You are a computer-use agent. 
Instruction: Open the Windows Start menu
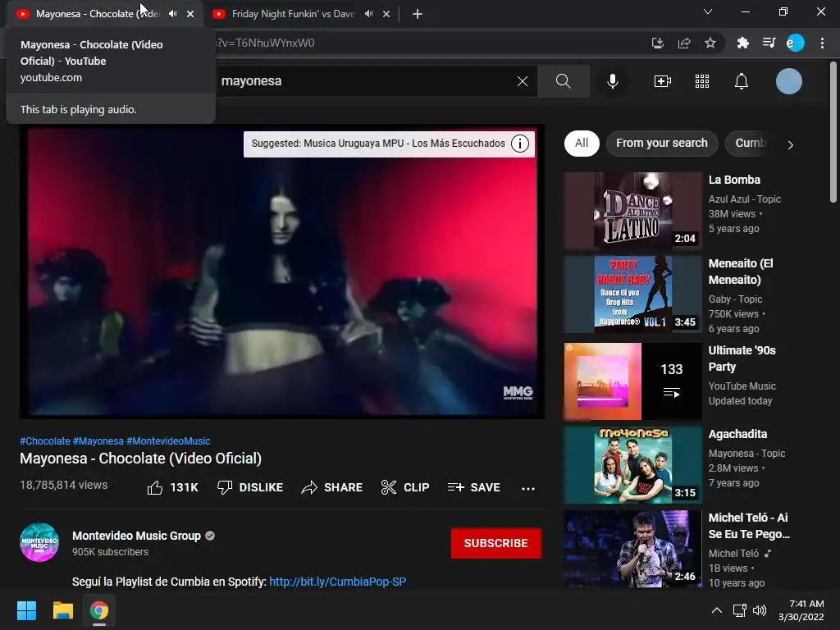click(26, 610)
